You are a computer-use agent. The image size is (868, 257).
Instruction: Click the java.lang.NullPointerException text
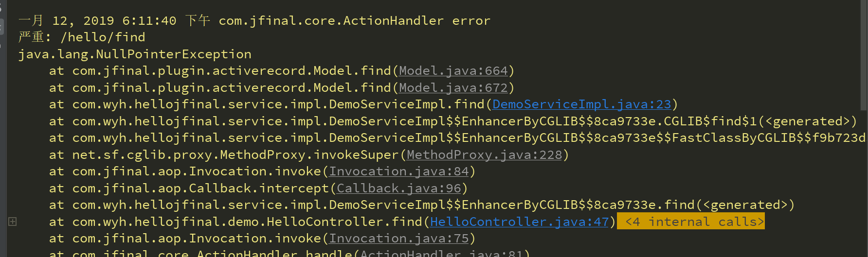(135, 54)
